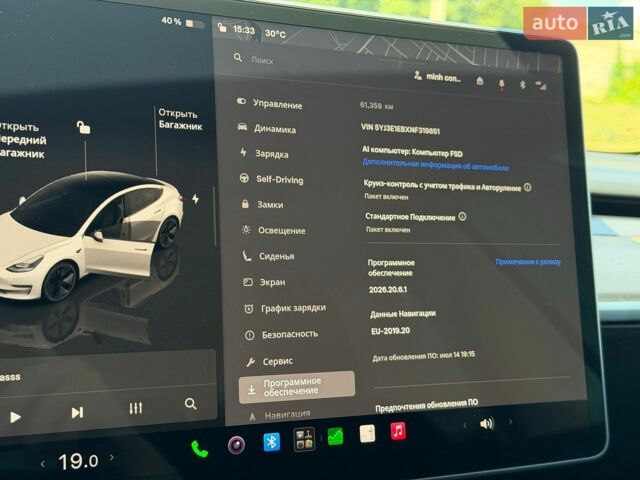Open the green energy graph app
The image size is (640, 480).
tap(335, 436)
